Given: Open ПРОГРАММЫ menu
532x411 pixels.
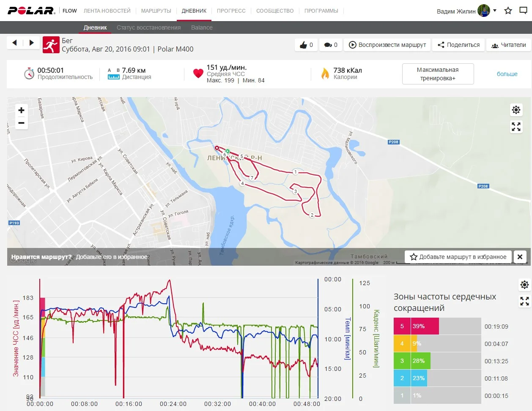Looking at the screenshot, I should (x=321, y=11).
